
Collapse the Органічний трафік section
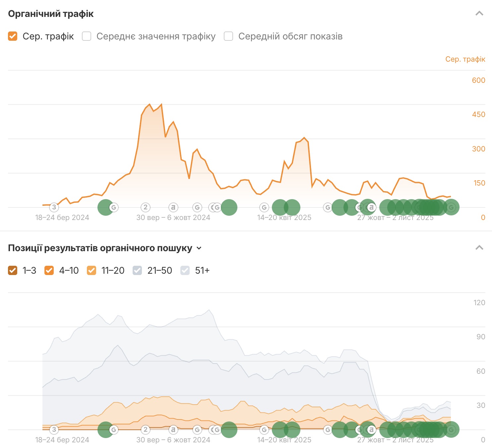click(x=479, y=14)
